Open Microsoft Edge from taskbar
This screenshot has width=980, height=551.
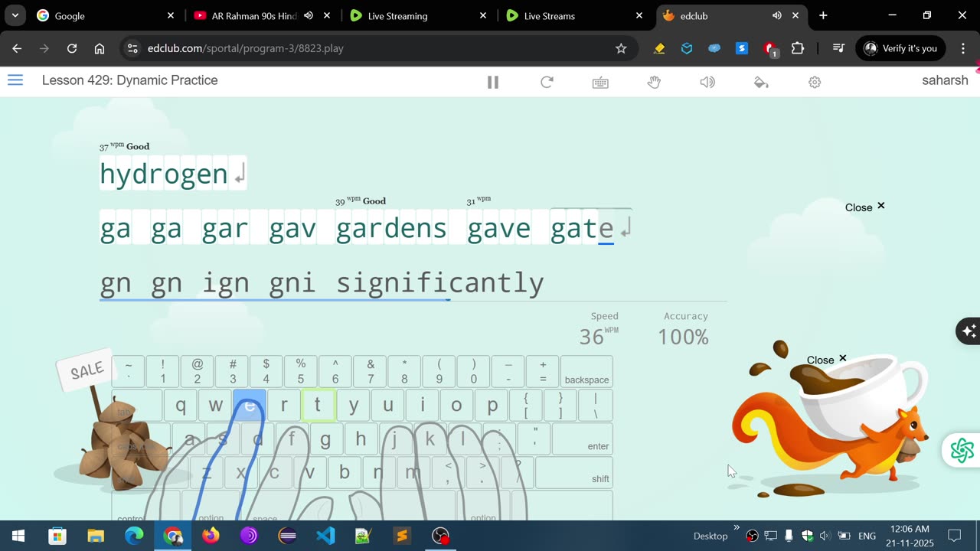pos(134,536)
